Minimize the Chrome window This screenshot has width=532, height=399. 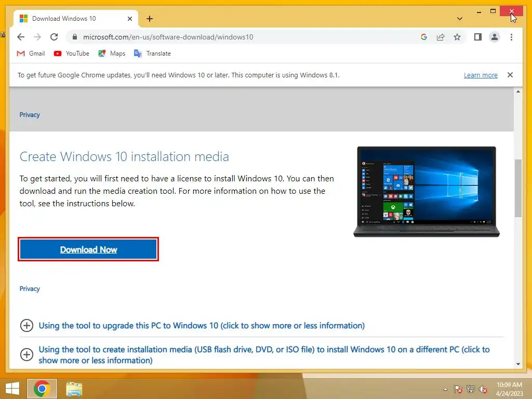pos(478,12)
